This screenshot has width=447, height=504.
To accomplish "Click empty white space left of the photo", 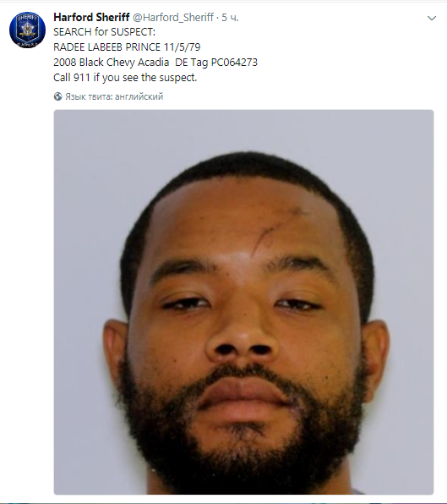I will click(27, 289).
